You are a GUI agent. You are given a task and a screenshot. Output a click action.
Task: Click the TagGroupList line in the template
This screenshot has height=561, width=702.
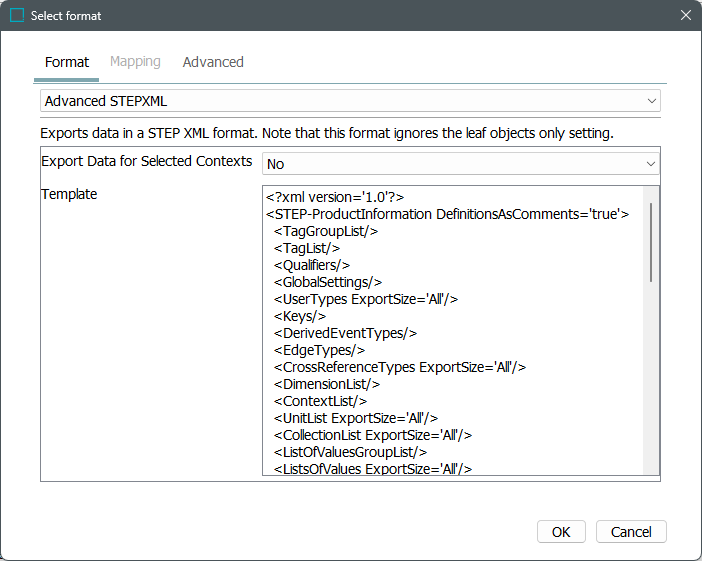[326, 231]
